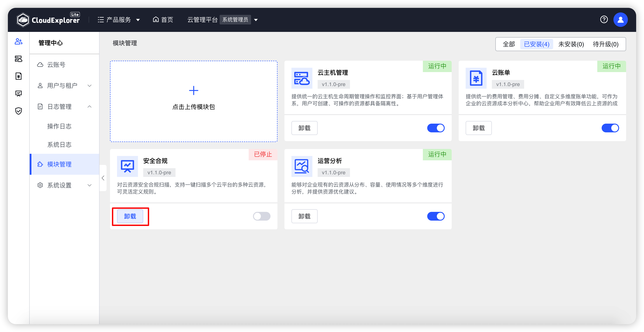This screenshot has height=332, width=644.
Task: Go to 首页 in the top bar
Action: [x=163, y=19]
